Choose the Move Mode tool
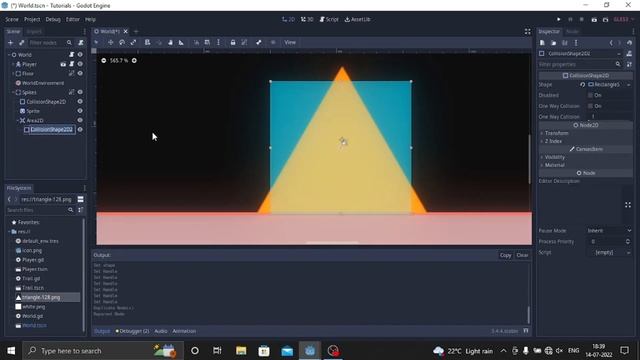The image size is (640, 360). (x=111, y=42)
